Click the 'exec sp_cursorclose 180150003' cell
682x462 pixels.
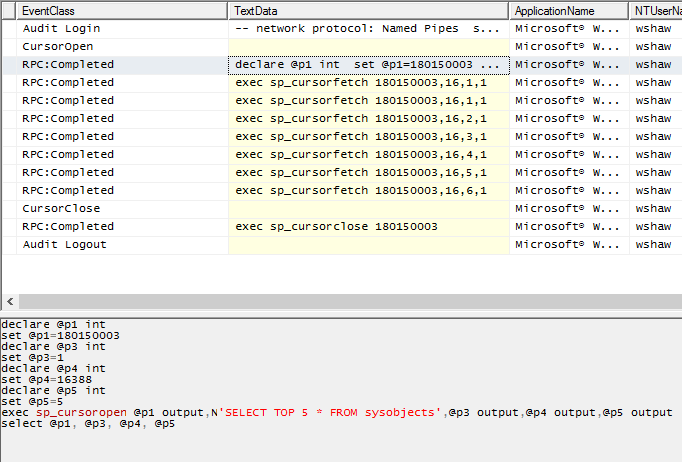336,227
